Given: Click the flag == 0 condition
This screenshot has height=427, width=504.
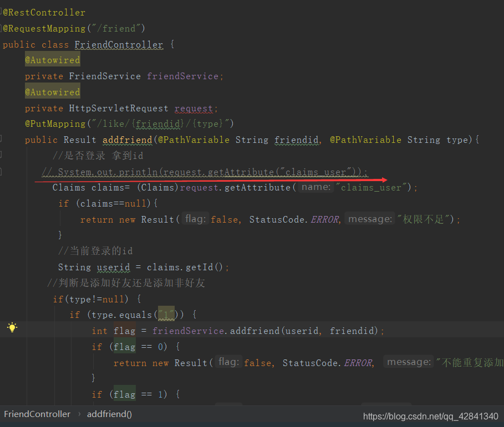Looking at the screenshot, I should click(139, 347).
